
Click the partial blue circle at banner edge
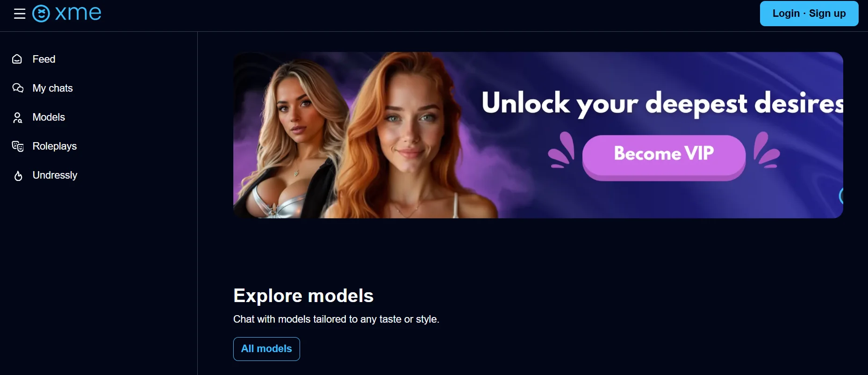[840, 195]
